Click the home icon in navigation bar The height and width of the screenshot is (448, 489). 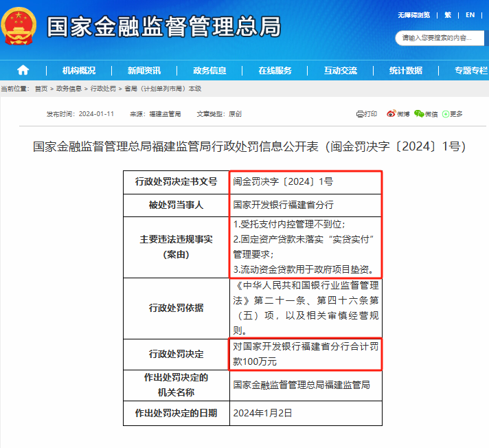click(x=23, y=70)
